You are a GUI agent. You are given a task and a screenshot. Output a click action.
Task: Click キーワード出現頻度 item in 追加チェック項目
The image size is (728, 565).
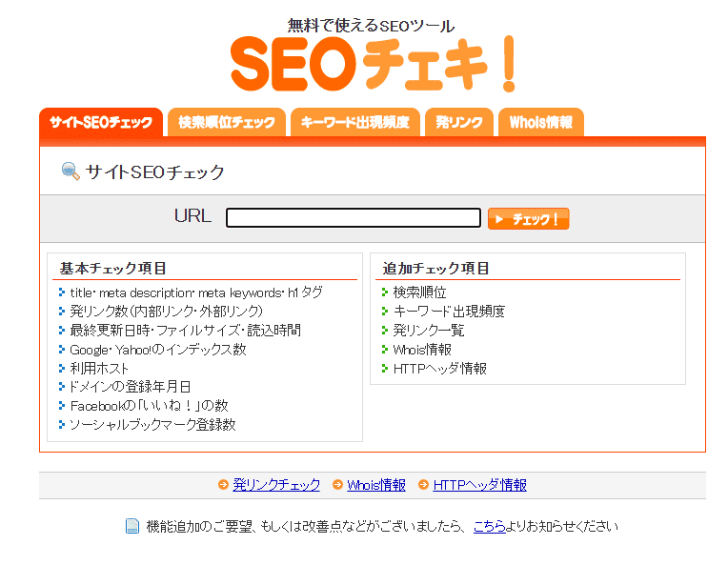pyautogui.click(x=449, y=311)
